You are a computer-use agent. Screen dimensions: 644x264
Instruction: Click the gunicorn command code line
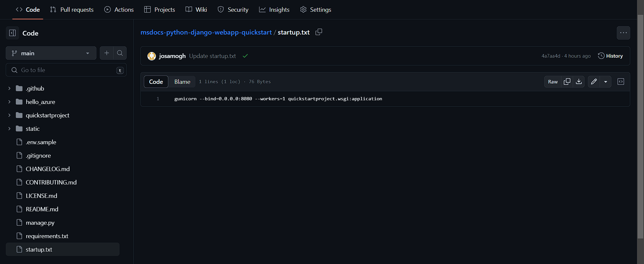(x=278, y=99)
